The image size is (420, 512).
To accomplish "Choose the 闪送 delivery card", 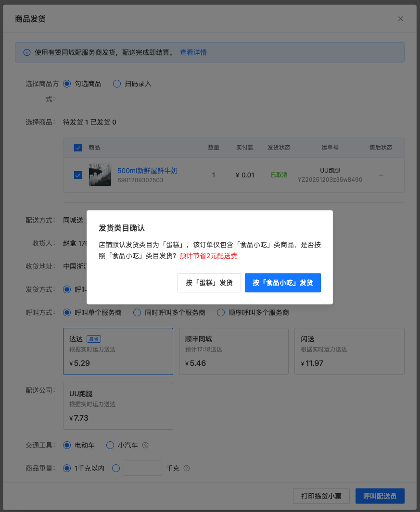I will pos(349,351).
